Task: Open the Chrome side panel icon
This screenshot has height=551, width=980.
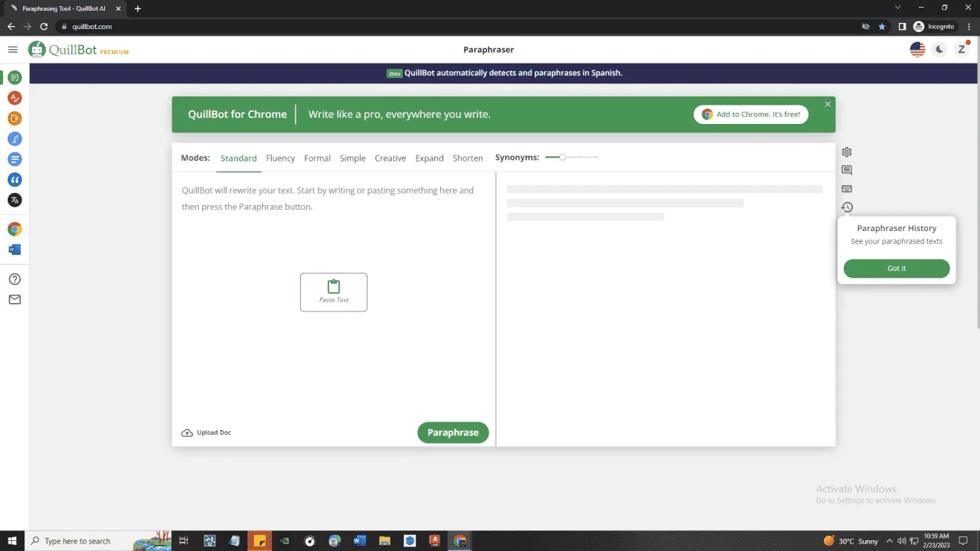Action: click(902, 26)
